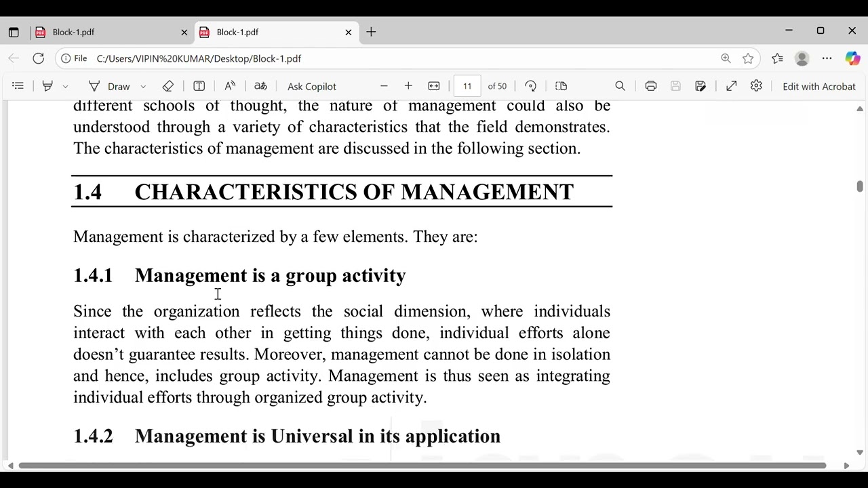Screen dimensions: 868x488
Task: Click Edit with Acrobat
Action: pyautogui.click(x=819, y=86)
